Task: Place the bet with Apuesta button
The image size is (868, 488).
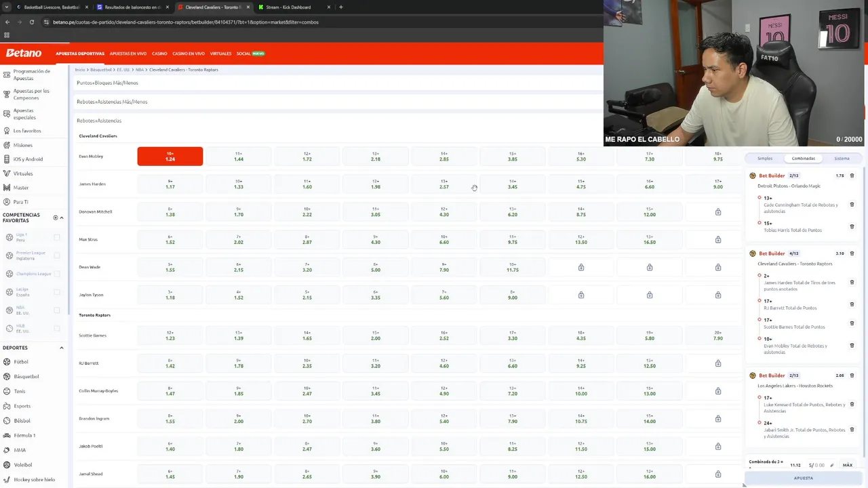Action: [x=804, y=478]
